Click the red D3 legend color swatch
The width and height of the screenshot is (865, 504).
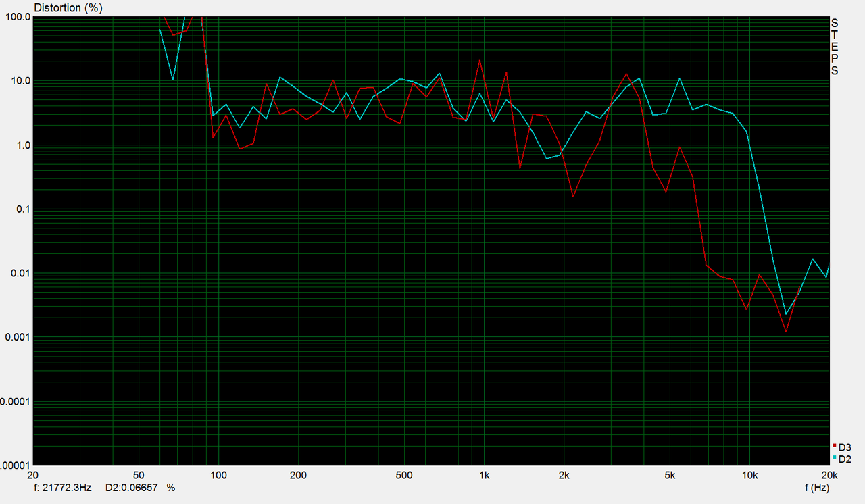tap(834, 446)
